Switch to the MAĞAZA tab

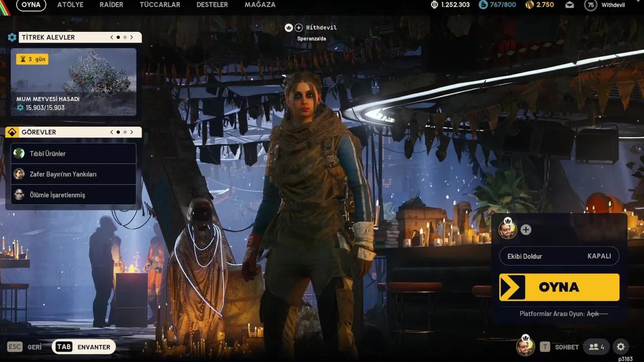[x=260, y=5]
